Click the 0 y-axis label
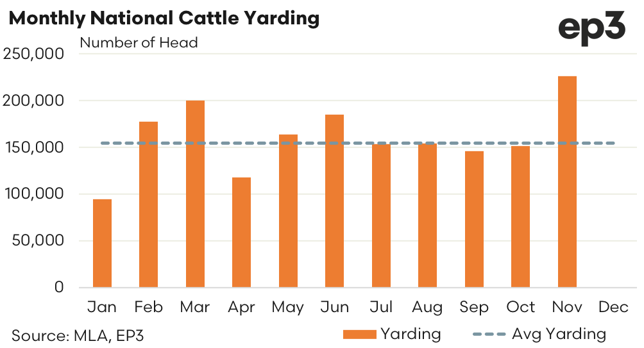The width and height of the screenshot is (644, 348). (x=58, y=288)
